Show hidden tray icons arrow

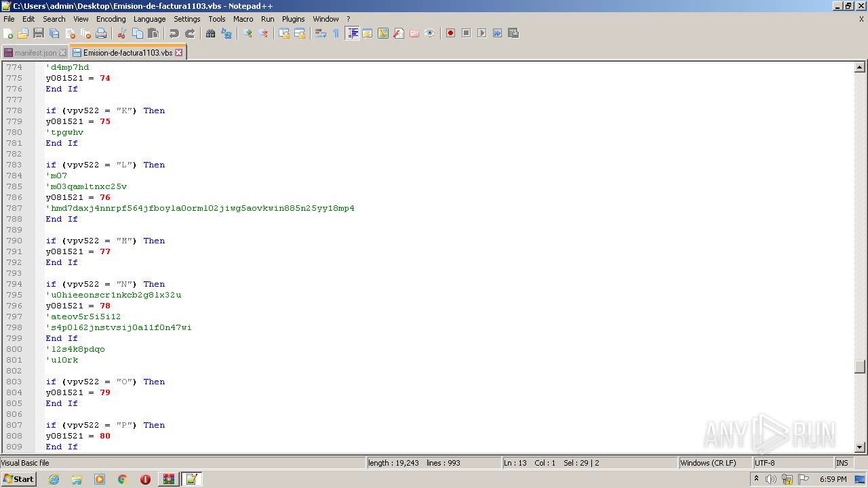coord(756,479)
